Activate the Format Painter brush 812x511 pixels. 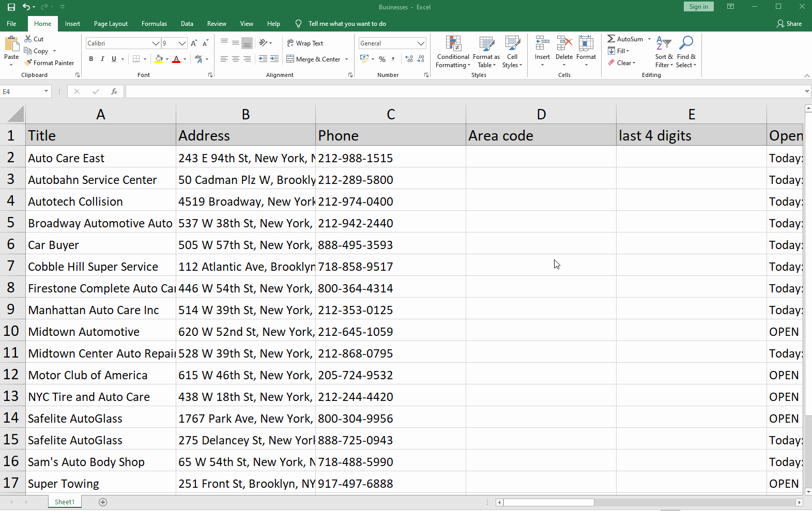point(49,63)
